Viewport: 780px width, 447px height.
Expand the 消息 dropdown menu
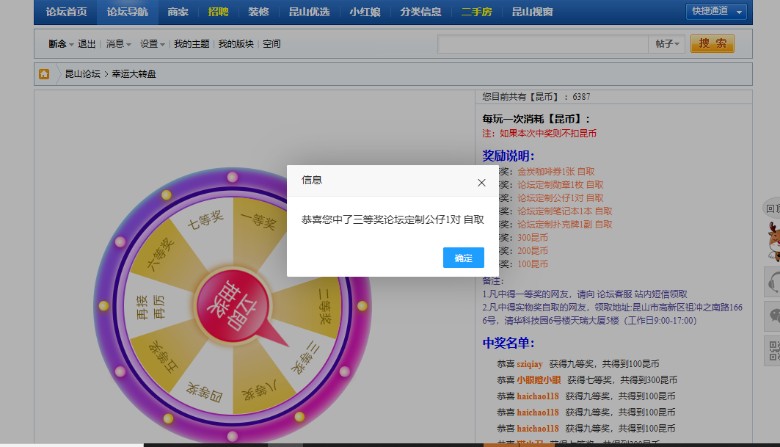(118, 45)
